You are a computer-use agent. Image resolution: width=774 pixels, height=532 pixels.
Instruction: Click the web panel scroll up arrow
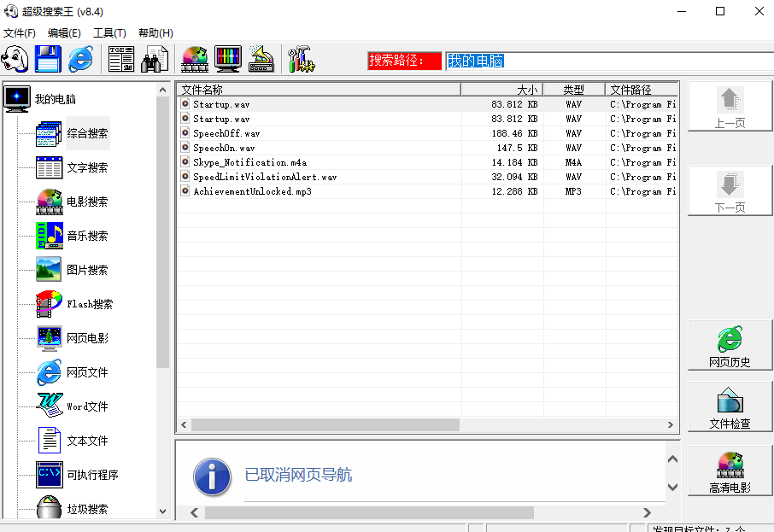click(x=672, y=459)
